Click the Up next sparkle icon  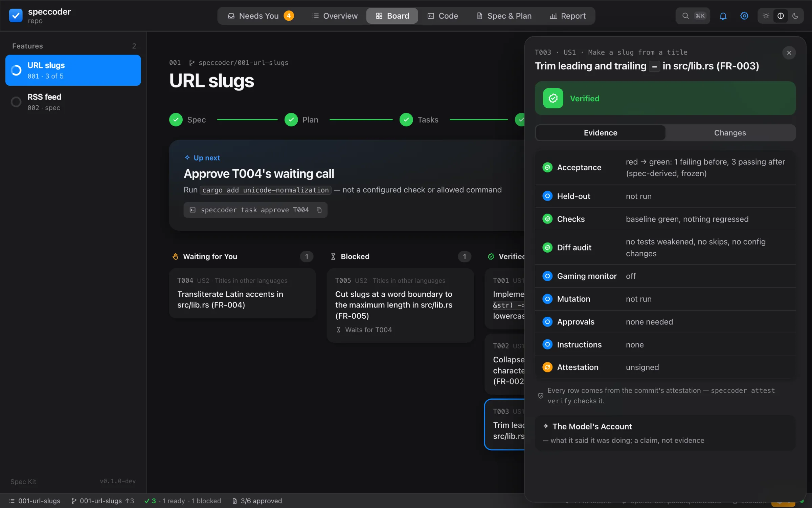[x=187, y=157]
